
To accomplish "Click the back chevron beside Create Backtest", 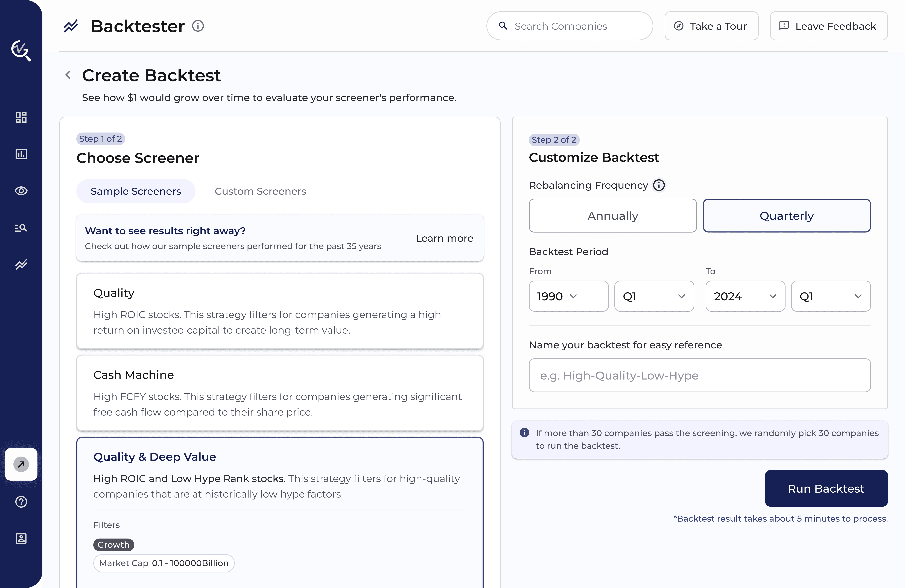I will pyautogui.click(x=68, y=75).
